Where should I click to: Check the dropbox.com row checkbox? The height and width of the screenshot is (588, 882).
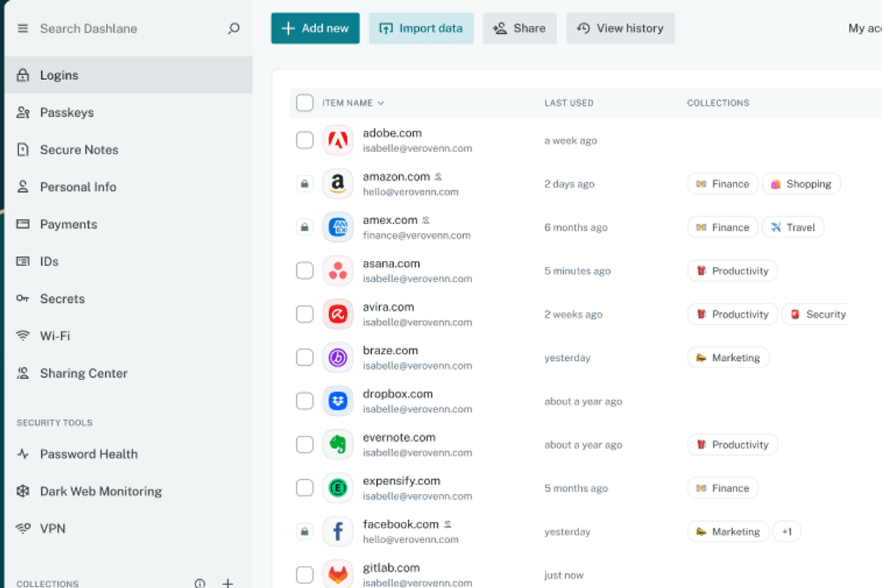(304, 401)
